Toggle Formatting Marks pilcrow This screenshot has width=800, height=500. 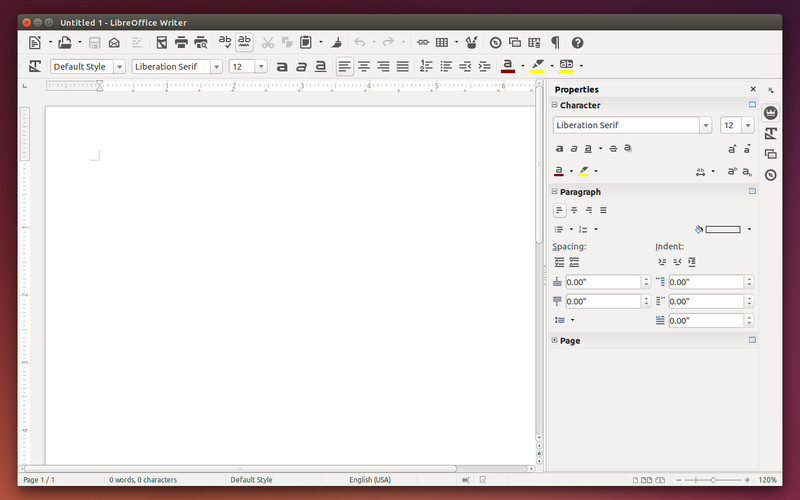(x=555, y=43)
